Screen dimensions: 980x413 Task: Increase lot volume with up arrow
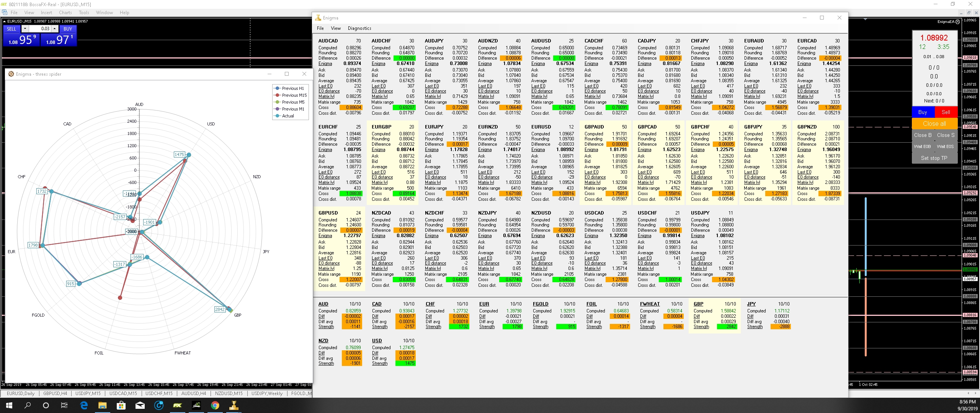(x=54, y=29)
